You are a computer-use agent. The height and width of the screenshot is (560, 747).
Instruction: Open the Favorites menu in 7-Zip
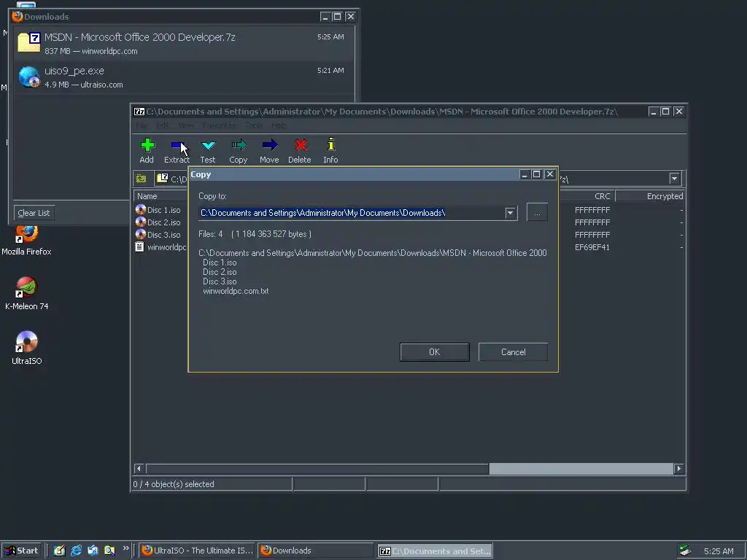(219, 125)
